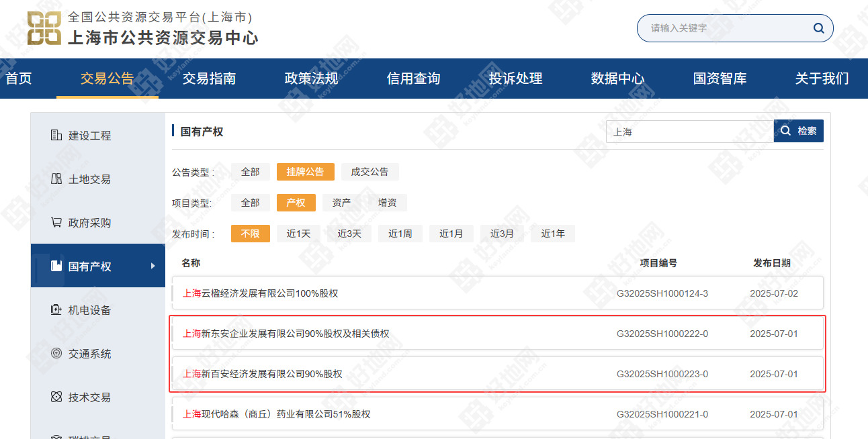Image resolution: width=868 pixels, height=439 pixels.
Task: Click project number G32025SH1000221-0
Action: click(x=662, y=414)
